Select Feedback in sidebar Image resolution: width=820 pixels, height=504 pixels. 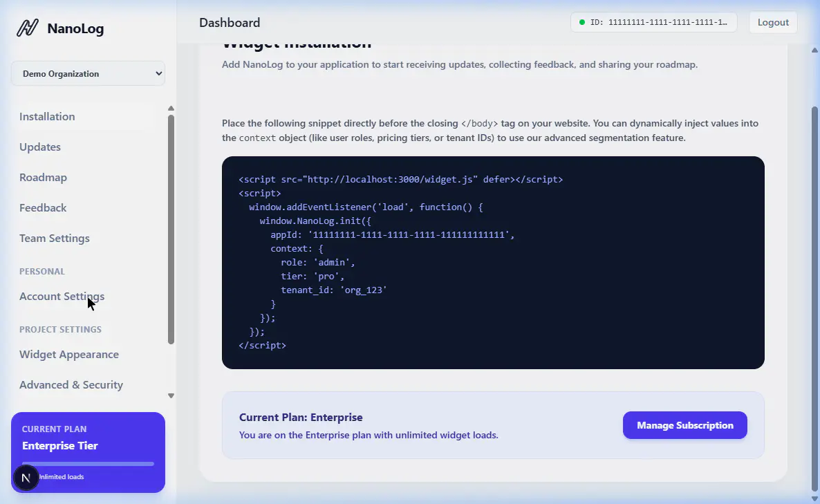43,208
